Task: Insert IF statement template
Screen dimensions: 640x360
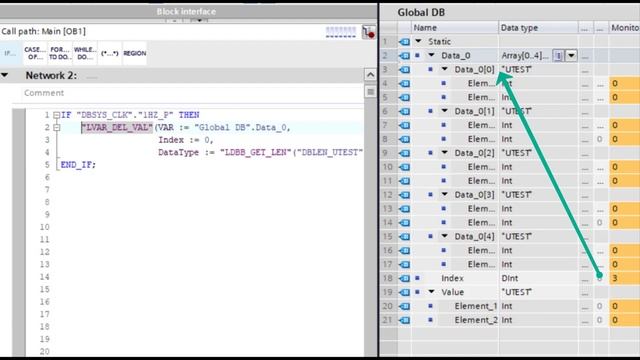Action: point(10,53)
